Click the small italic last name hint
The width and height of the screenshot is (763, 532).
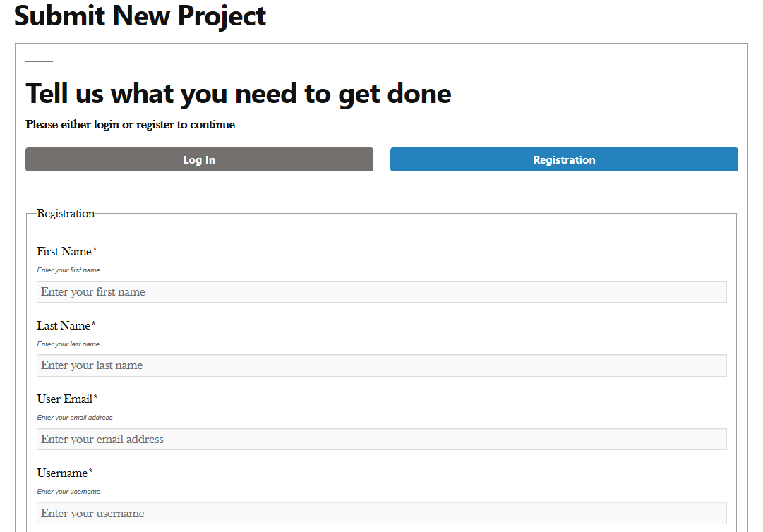[68, 344]
